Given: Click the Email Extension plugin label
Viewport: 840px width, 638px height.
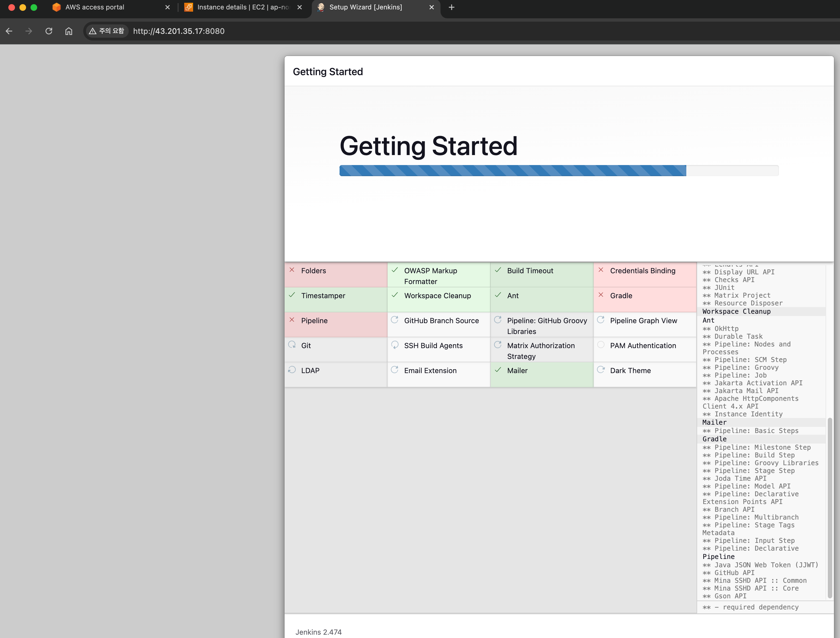Looking at the screenshot, I should [x=430, y=371].
